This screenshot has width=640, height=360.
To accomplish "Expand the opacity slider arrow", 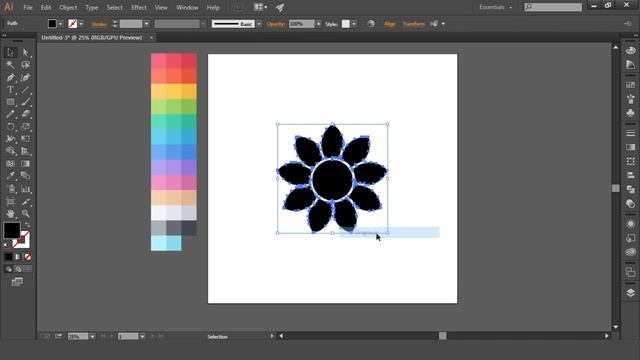I will click(318, 24).
